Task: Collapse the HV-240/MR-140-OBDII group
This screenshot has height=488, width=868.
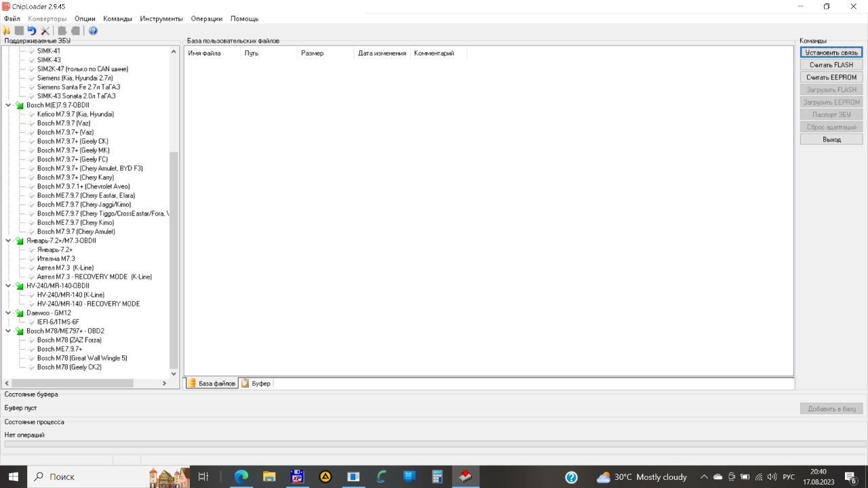Action: [8, 286]
